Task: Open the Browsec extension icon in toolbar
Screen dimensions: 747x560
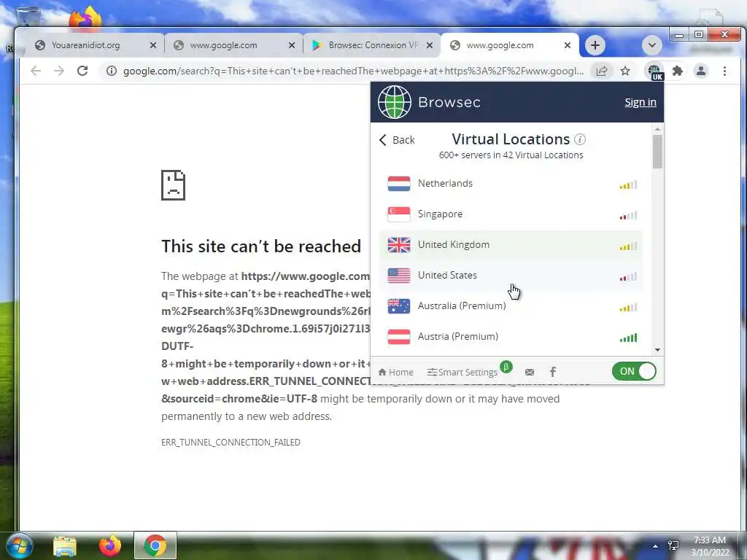Action: tap(655, 71)
